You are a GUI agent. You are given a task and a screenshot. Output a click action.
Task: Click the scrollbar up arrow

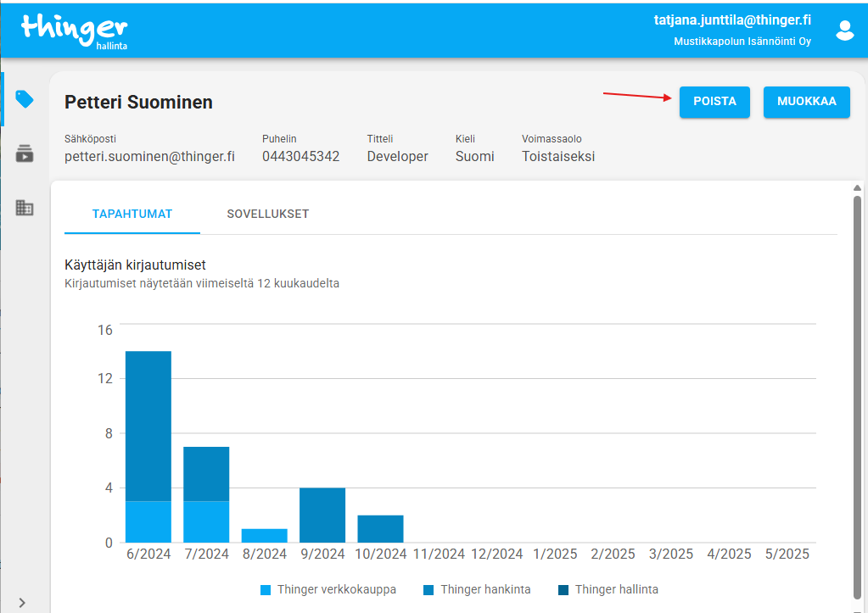(857, 188)
